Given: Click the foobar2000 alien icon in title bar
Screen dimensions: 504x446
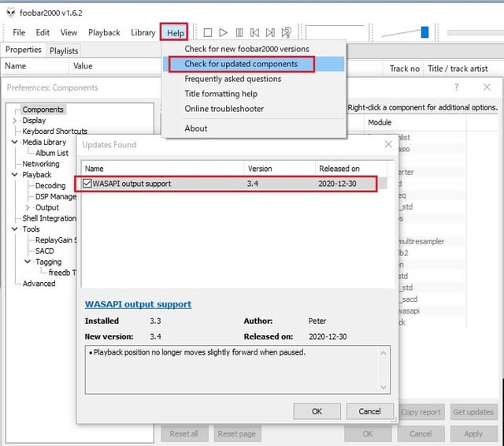Looking at the screenshot, I should tap(10, 13).
